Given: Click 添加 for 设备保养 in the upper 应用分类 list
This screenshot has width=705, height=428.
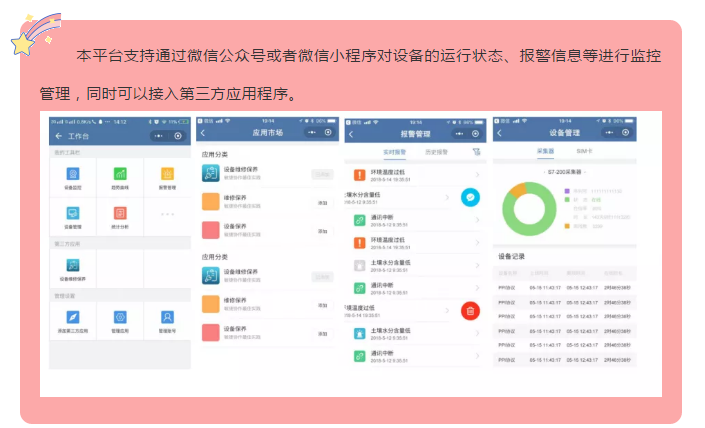Looking at the screenshot, I should pyautogui.click(x=323, y=231).
